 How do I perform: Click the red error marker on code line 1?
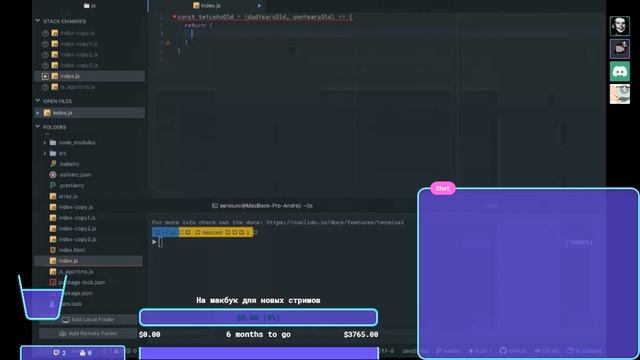pos(174,17)
